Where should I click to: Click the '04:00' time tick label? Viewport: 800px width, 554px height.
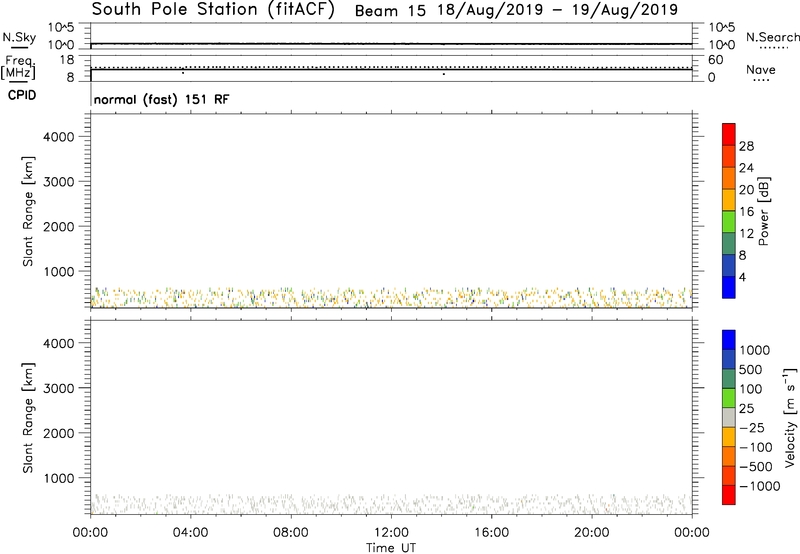[190, 533]
